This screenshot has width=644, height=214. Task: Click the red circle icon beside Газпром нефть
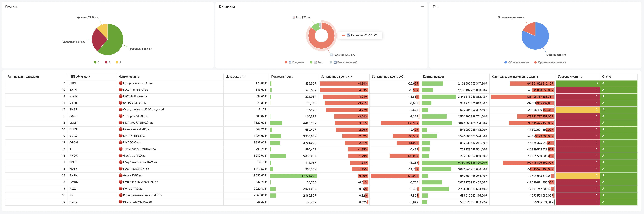[x=120, y=83]
